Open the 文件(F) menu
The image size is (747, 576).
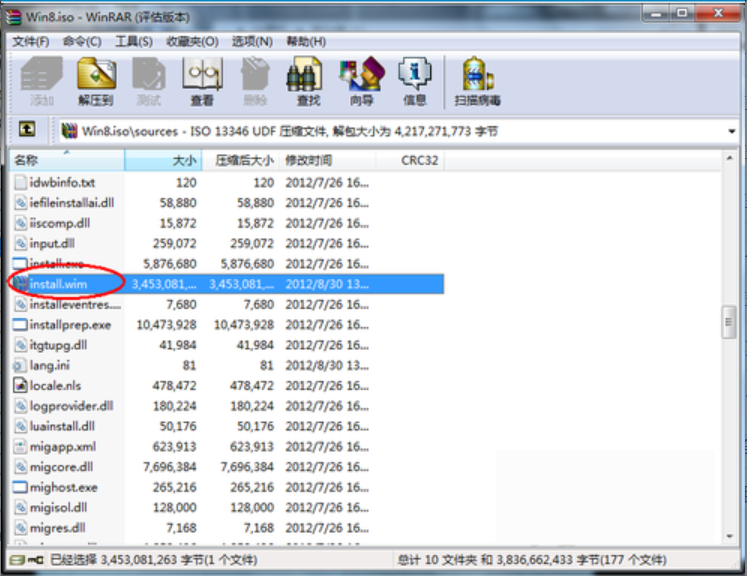pos(30,41)
